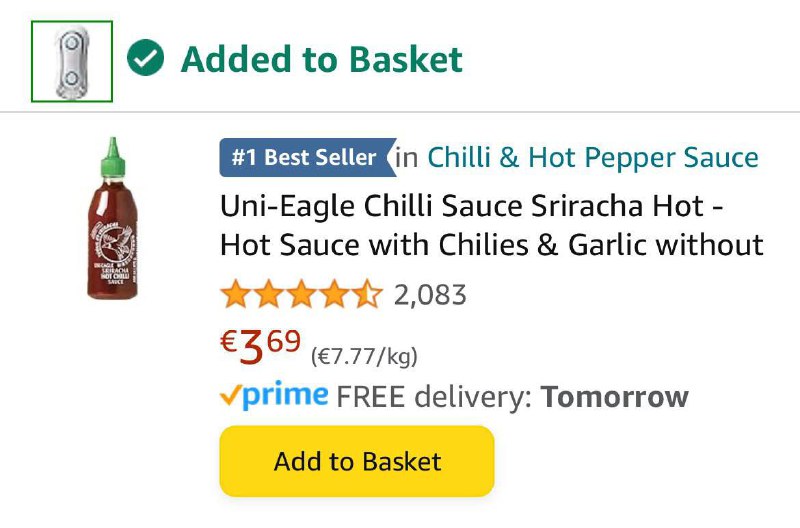Click the first orange rating star
Screen dimensions: 800x528
[235, 295]
